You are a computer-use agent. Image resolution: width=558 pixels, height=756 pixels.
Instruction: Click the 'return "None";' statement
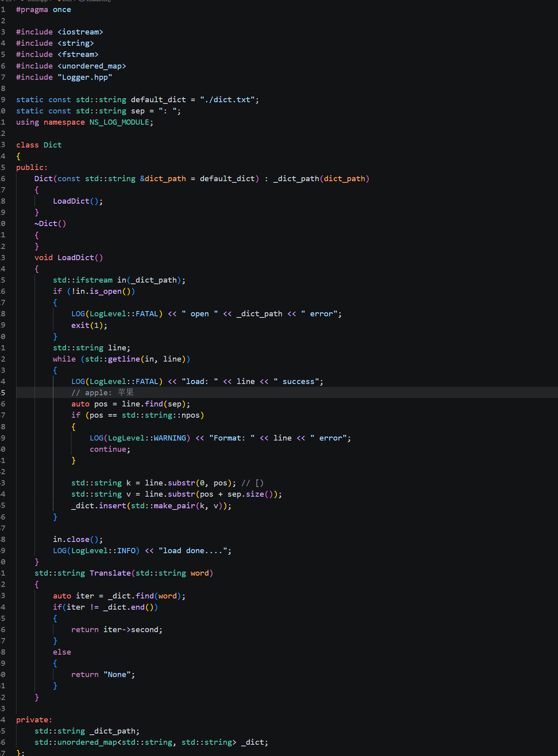coord(103,675)
